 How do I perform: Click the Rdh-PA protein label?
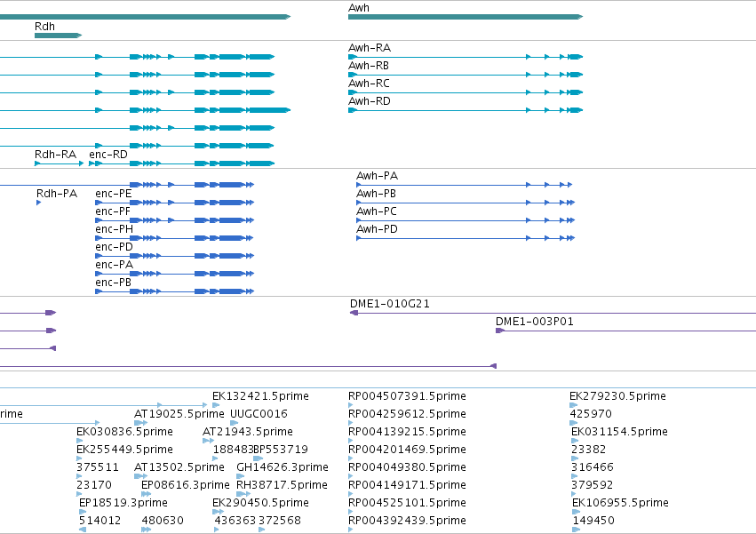pyautogui.click(x=57, y=194)
